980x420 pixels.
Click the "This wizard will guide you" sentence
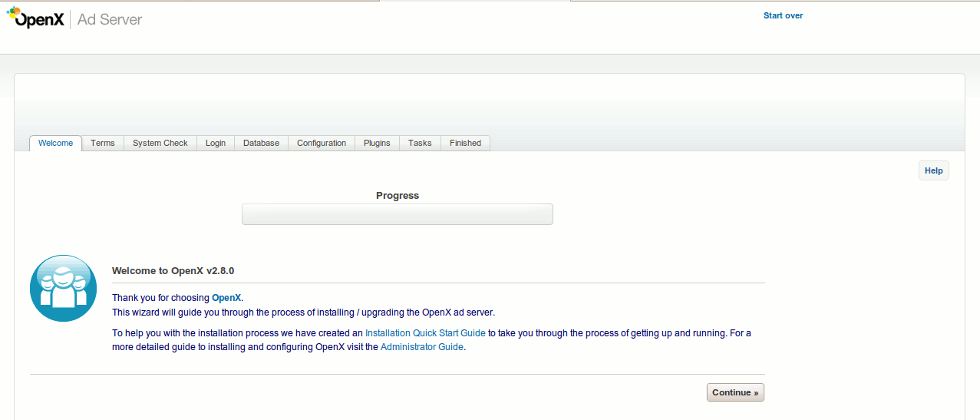(304, 313)
